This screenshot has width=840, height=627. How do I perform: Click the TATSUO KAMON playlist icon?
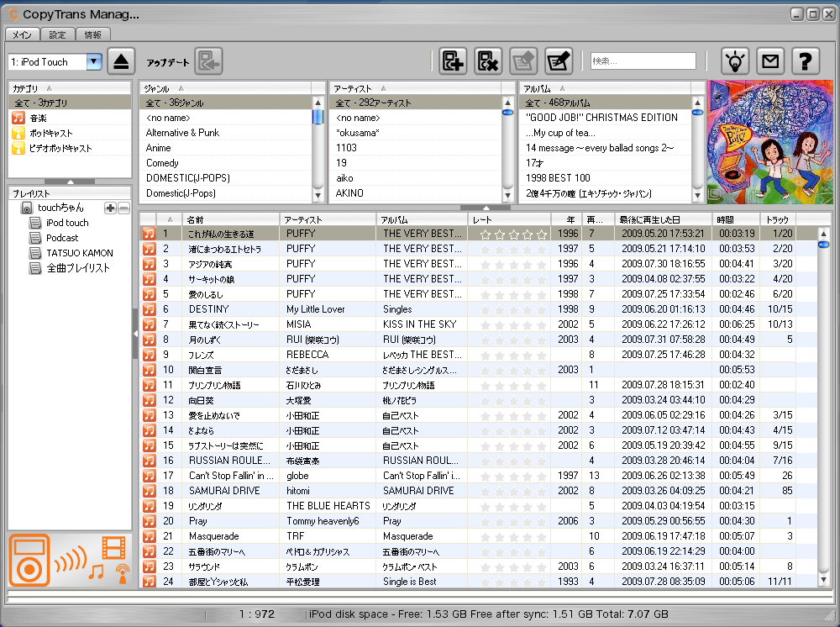pyautogui.click(x=35, y=253)
